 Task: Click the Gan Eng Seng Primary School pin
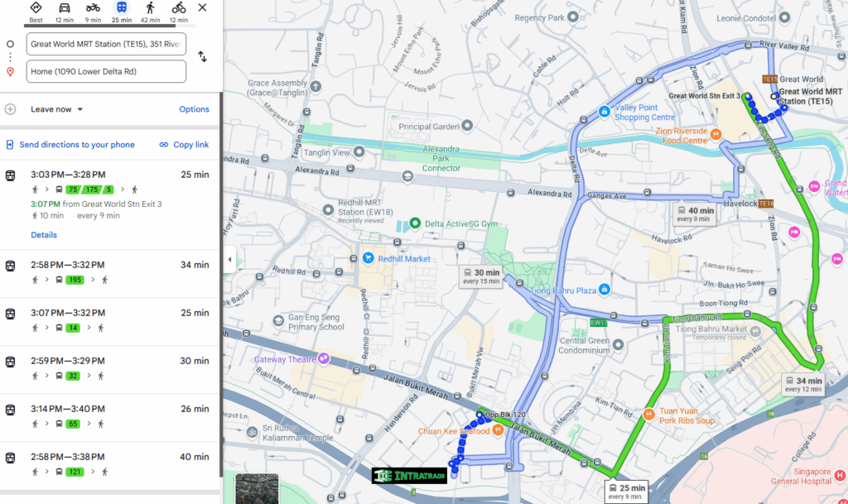coord(278,321)
